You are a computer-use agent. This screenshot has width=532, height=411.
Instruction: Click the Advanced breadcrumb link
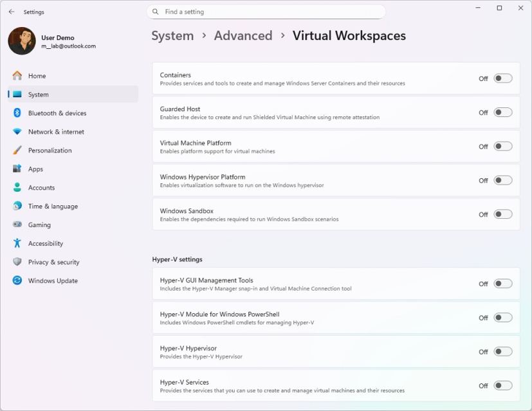(x=243, y=35)
